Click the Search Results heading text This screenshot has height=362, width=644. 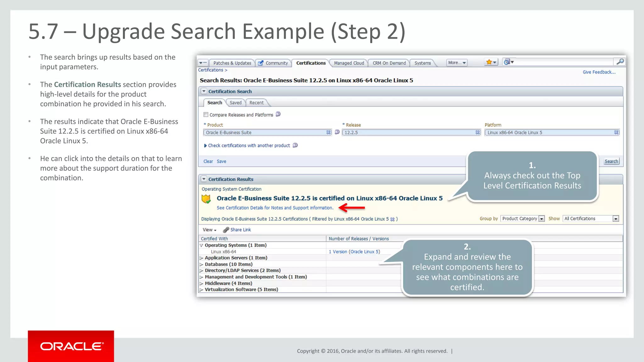306,80
